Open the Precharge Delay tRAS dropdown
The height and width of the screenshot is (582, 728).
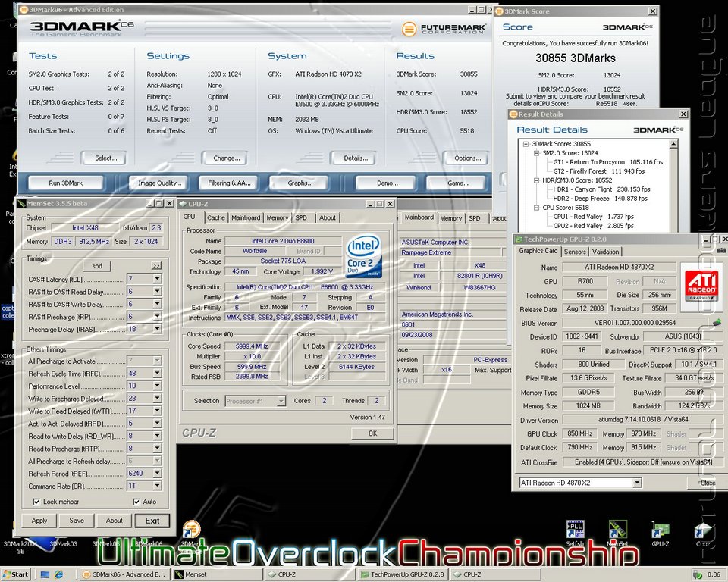point(158,329)
